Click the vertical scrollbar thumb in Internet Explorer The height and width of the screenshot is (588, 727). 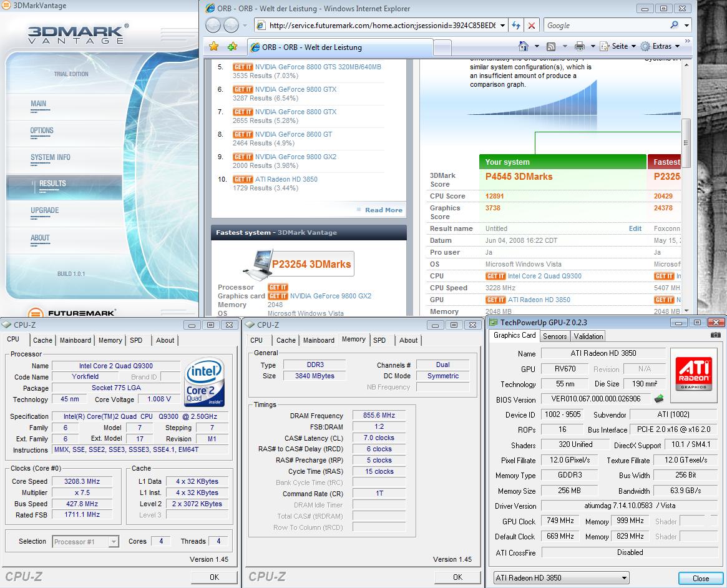pyautogui.click(x=686, y=143)
